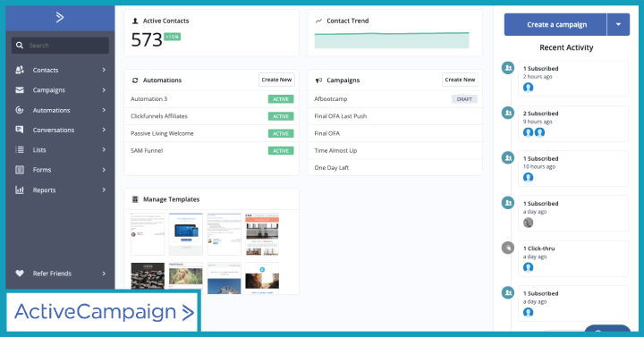Screen dimensions: 644x337
Task: Click the Active Contacts person icon
Action: [135, 21]
